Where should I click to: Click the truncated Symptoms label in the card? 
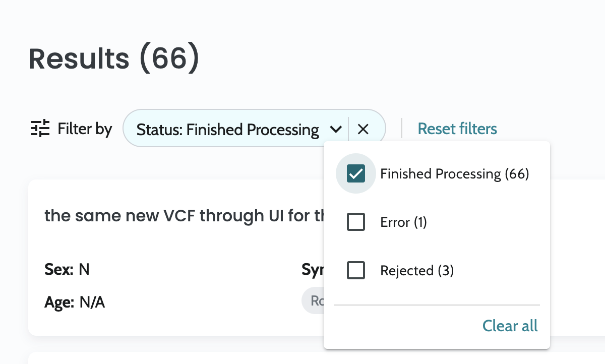point(313,270)
